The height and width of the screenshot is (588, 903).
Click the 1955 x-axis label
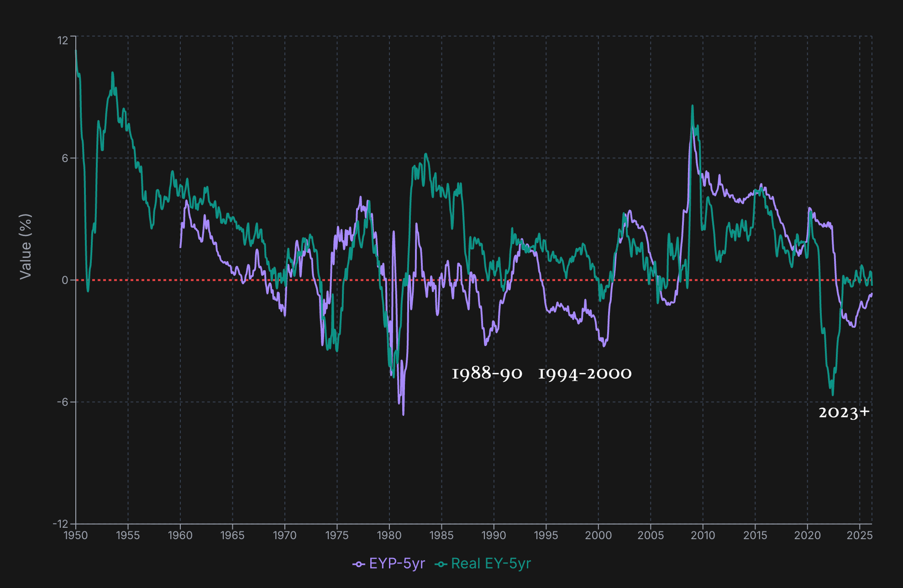pyautogui.click(x=128, y=535)
